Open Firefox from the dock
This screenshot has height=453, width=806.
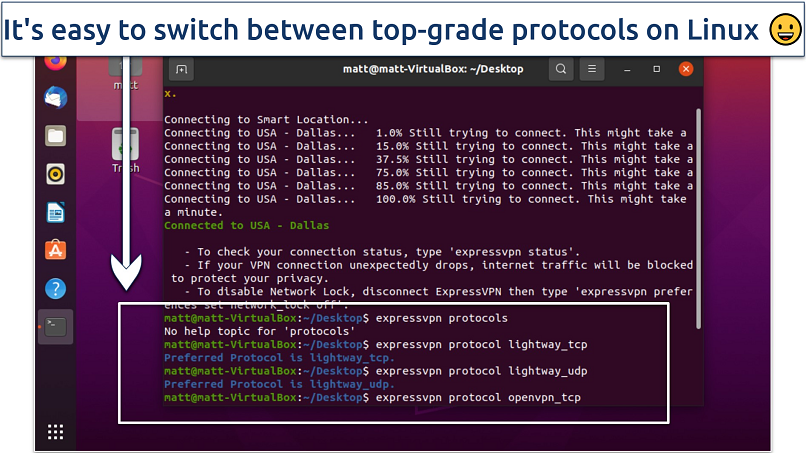56,62
